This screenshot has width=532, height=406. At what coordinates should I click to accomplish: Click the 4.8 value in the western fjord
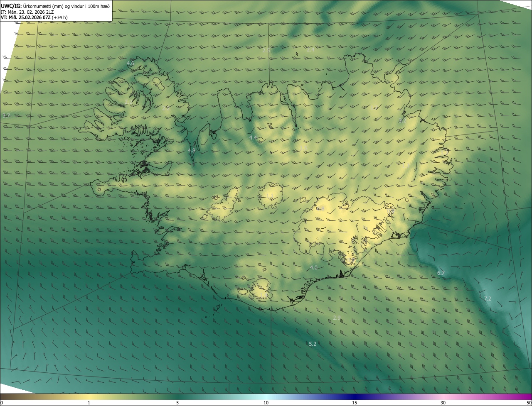click(192, 151)
